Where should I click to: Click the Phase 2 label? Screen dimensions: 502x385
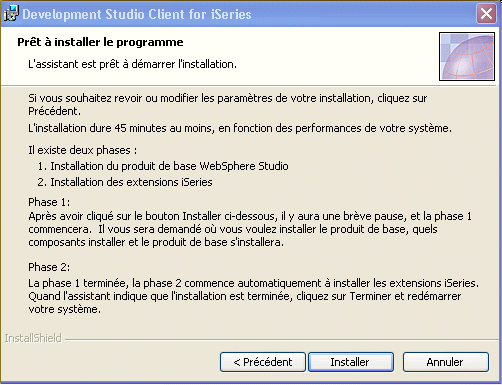pos(49,267)
